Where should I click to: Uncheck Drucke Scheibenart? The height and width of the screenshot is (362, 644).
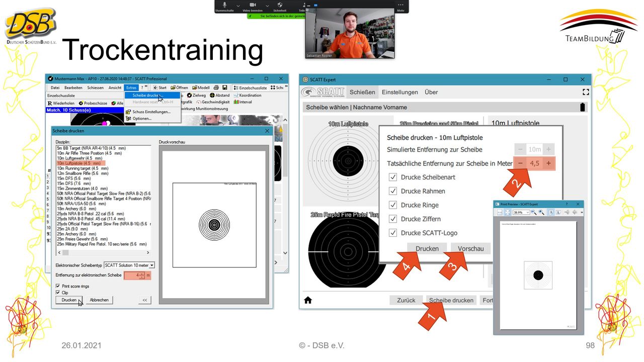tap(393, 177)
